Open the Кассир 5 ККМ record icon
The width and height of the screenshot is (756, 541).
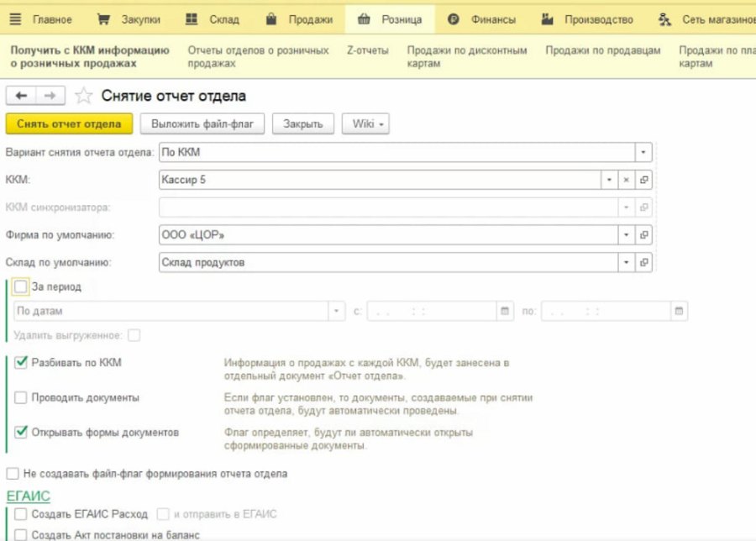[x=643, y=180]
